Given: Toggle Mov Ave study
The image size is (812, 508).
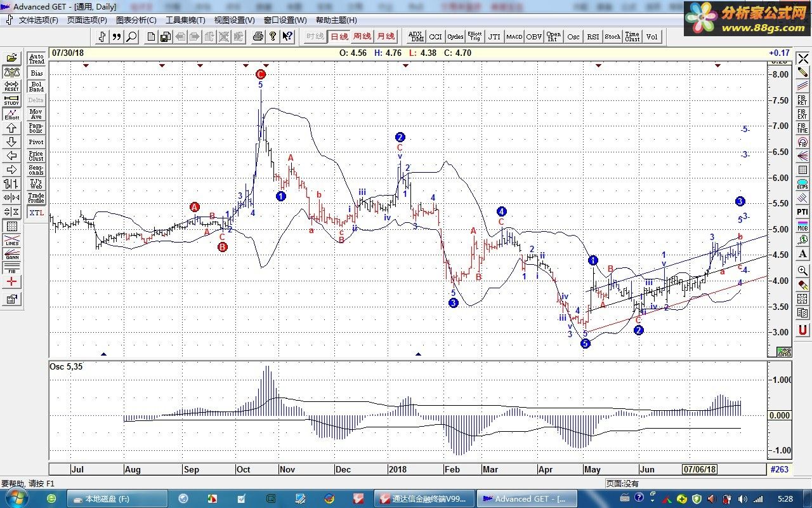Looking at the screenshot, I should [x=36, y=114].
